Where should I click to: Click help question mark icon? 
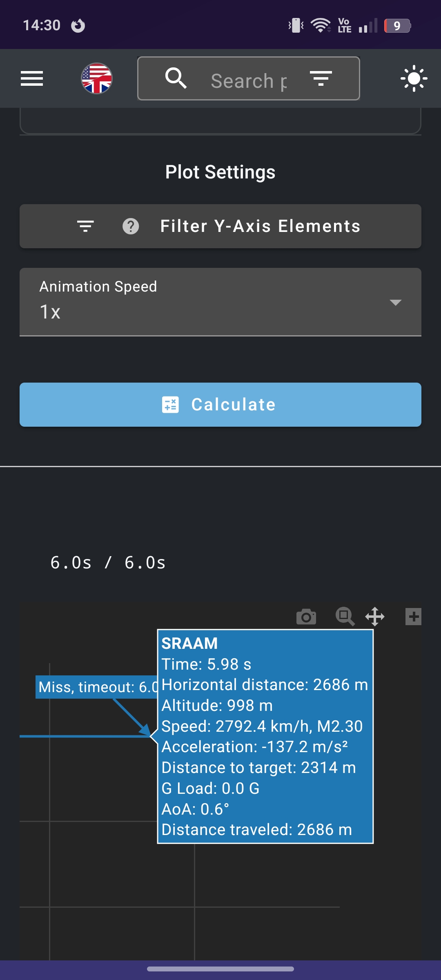point(131,226)
